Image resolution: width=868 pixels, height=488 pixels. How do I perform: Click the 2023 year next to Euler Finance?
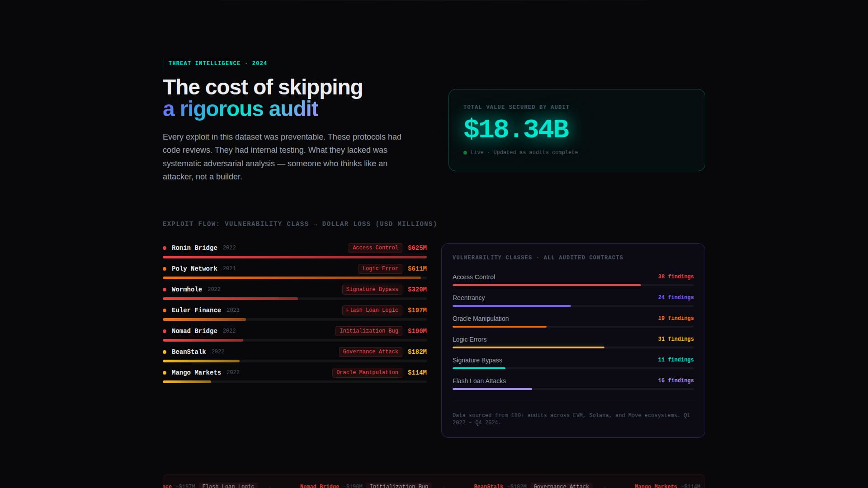(233, 310)
